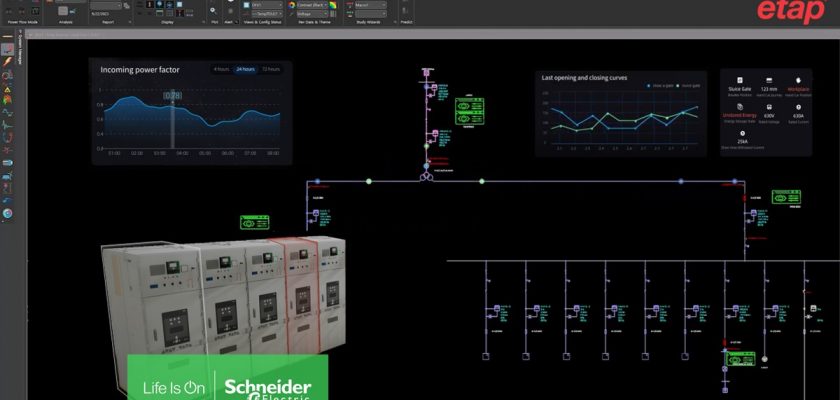The image size is (840, 400).
Task: Open the Temp configuration status dropdown
Action: tap(267, 13)
